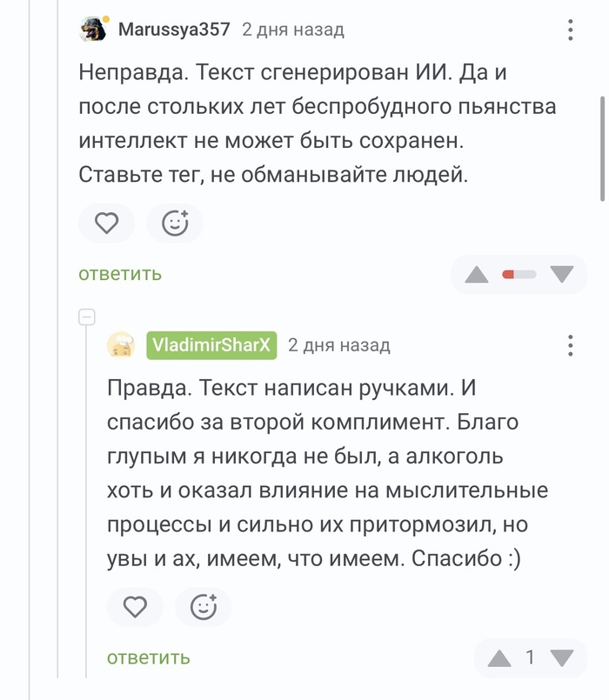This screenshot has width=609, height=700.
Task: Upvote VladimirSharX's reply
Action: pyautogui.click(x=499, y=658)
